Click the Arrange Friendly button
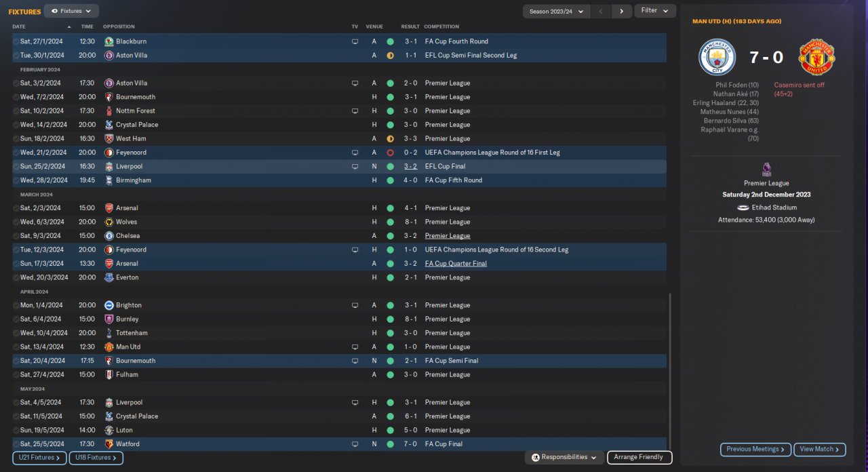Screen dimensions: 868x472 coord(639,457)
